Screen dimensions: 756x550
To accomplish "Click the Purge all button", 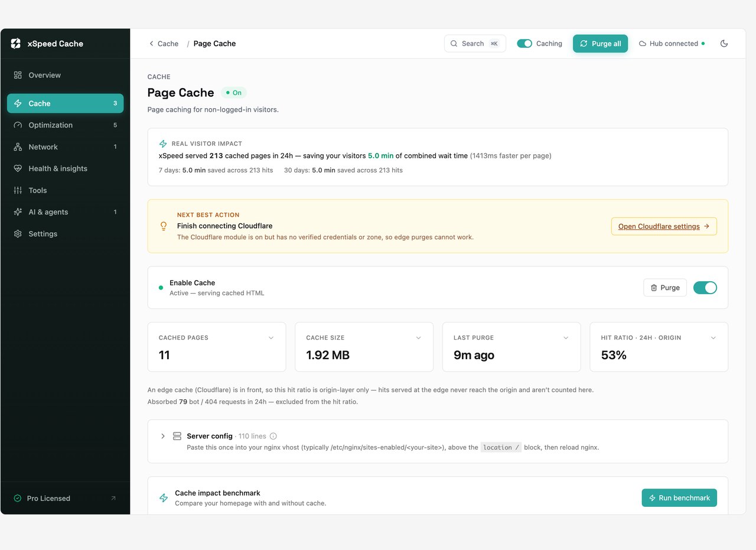I will coord(600,44).
